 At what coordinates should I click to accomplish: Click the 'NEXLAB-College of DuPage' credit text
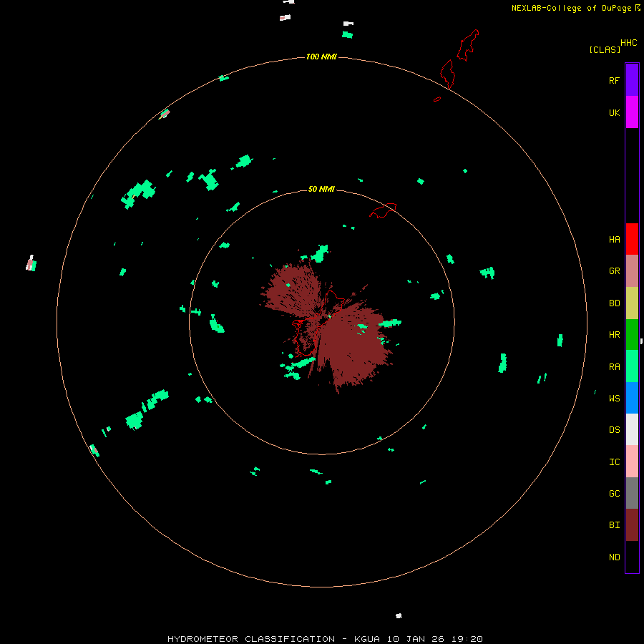(x=571, y=8)
